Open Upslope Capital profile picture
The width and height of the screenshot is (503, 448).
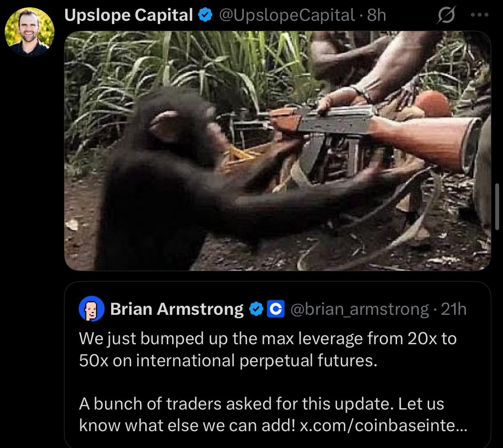(x=29, y=32)
